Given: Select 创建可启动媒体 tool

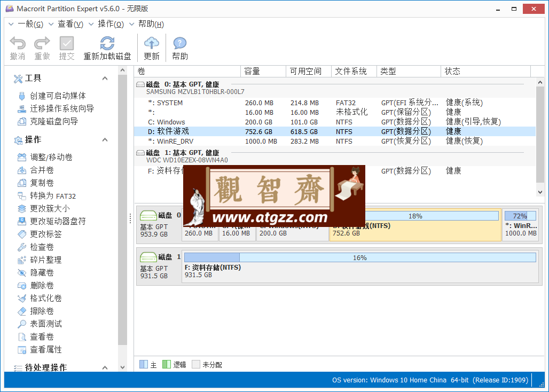Looking at the screenshot, I should pyautogui.click(x=58, y=96).
